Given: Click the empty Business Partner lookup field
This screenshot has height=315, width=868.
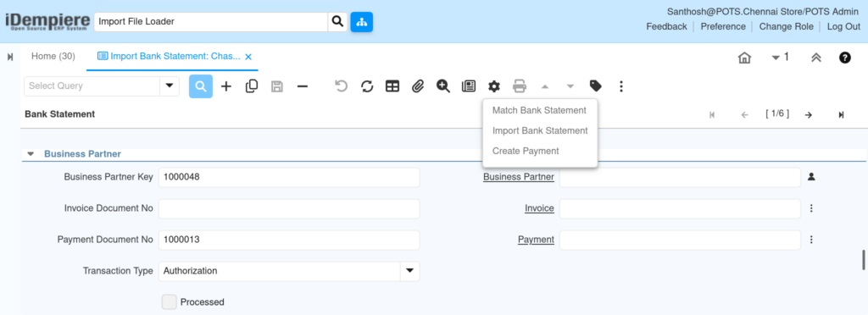Looking at the screenshot, I should (x=680, y=177).
